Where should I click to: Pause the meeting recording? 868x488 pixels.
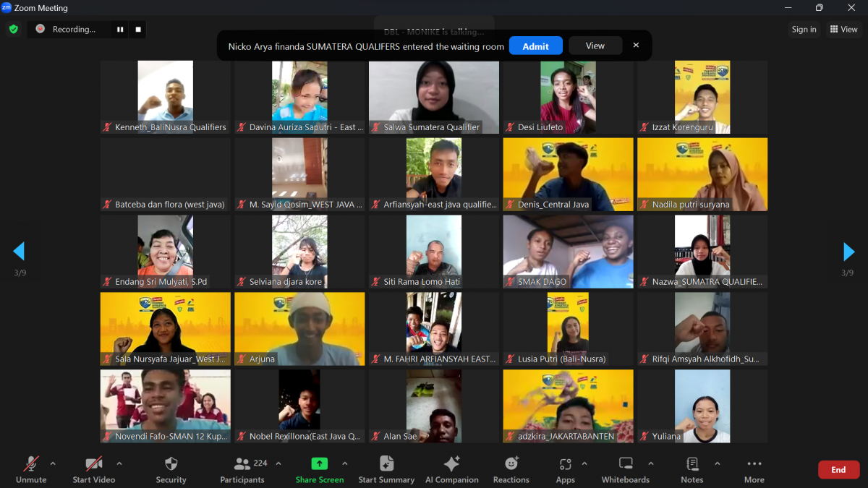click(x=120, y=30)
